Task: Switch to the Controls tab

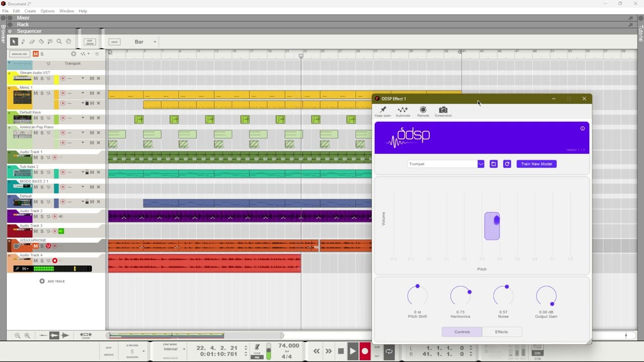Action: [x=462, y=332]
